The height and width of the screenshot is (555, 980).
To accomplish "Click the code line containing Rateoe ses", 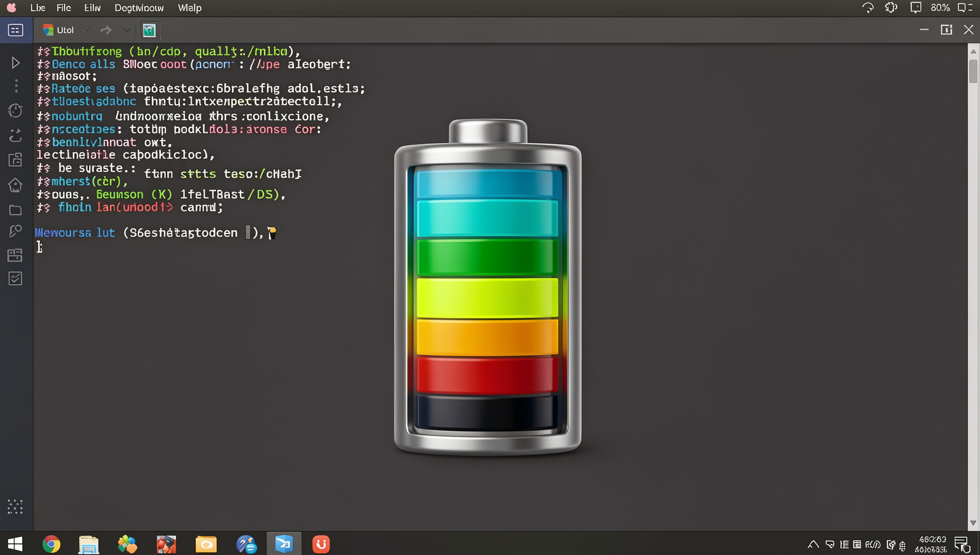I will click(201, 89).
